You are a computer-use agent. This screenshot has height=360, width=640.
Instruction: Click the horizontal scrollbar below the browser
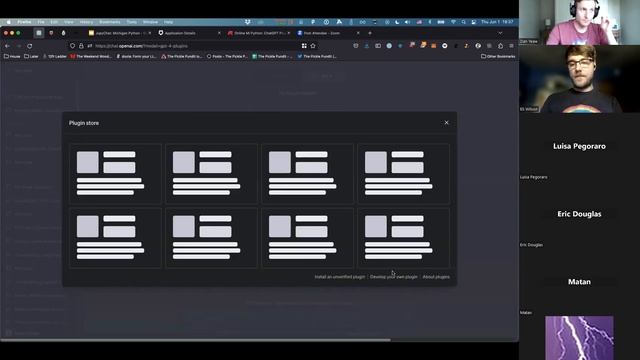pyautogui.click(x=195, y=340)
